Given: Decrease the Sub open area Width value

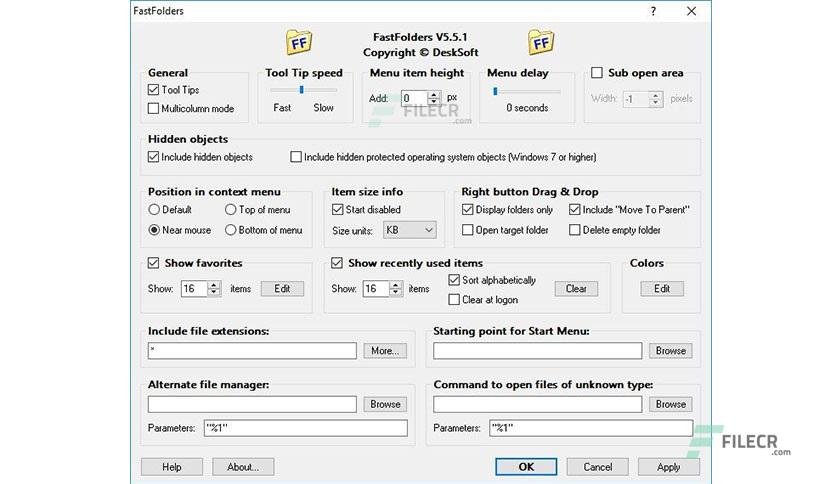Looking at the screenshot, I should pyautogui.click(x=656, y=102).
